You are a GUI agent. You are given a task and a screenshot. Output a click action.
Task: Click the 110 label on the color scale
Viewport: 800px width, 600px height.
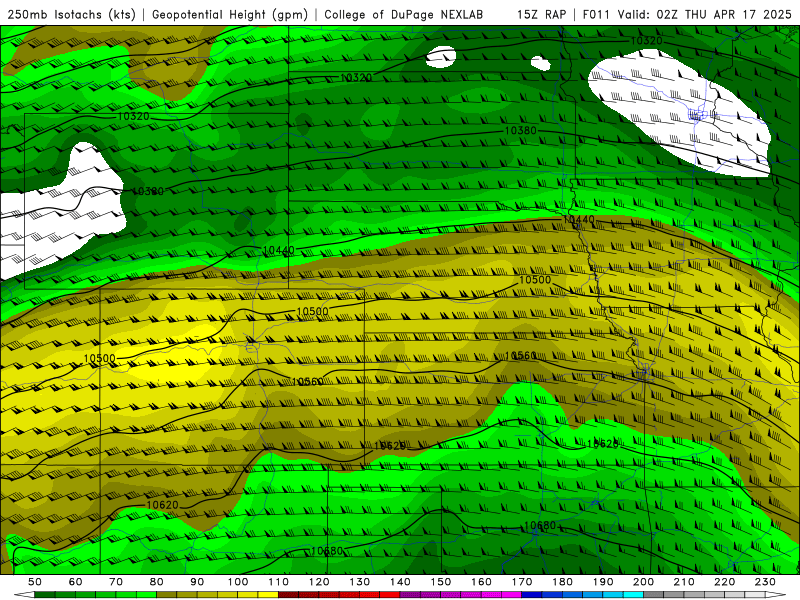(279, 582)
